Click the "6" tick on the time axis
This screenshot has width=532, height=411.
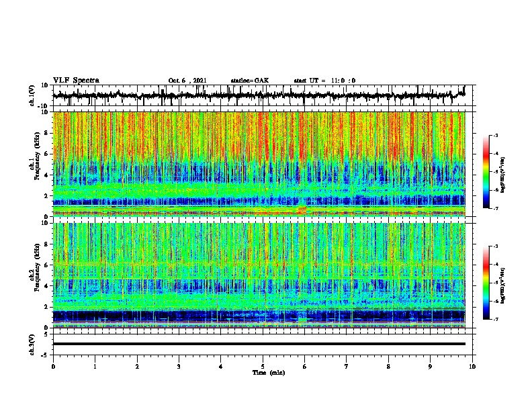(x=305, y=367)
